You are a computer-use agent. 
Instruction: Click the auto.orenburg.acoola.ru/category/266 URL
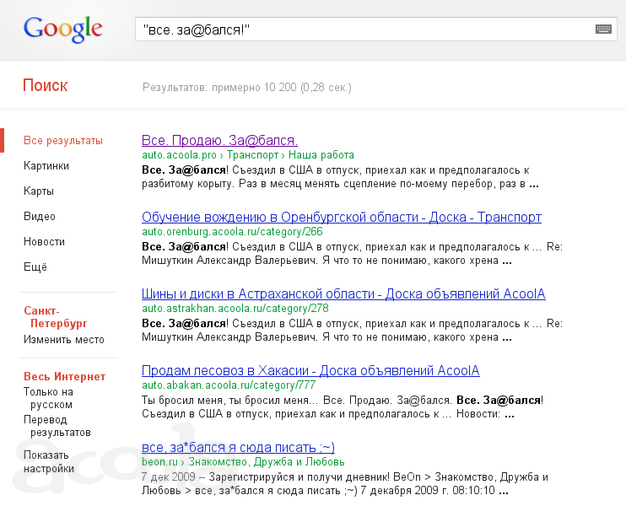232,232
